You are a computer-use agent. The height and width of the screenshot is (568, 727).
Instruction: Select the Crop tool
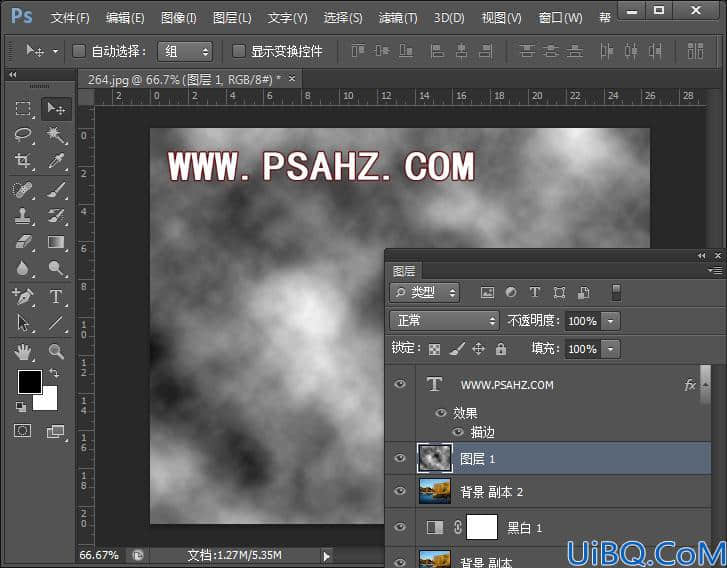23,161
